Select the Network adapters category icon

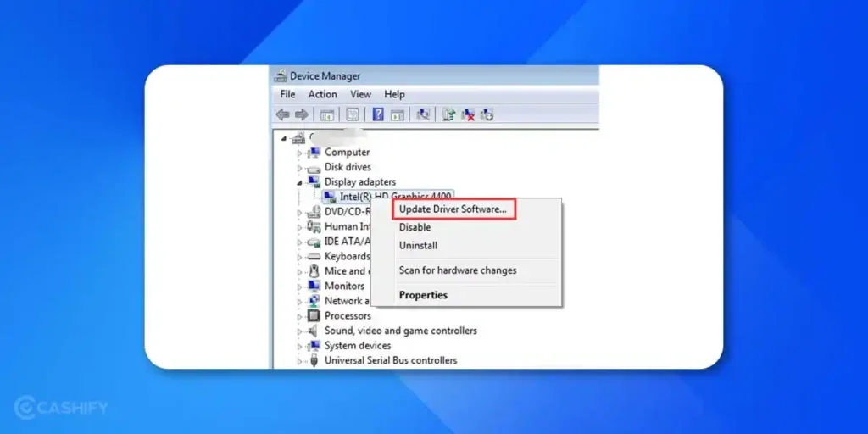point(314,301)
